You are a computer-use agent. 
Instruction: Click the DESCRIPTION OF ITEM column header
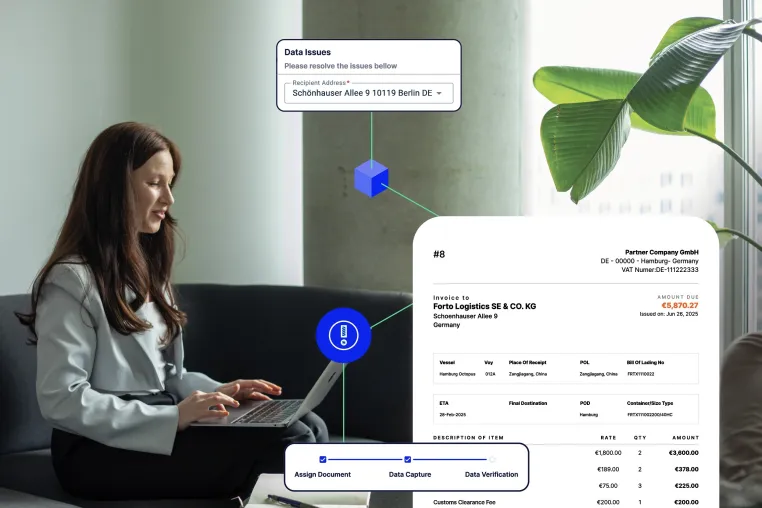pyautogui.click(x=468, y=438)
